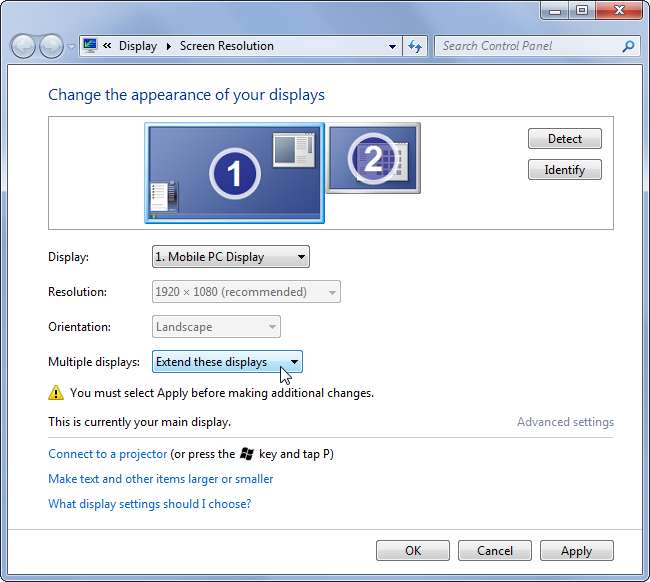Select monitor 1 in display preview
The width and height of the screenshot is (650, 582).
click(x=234, y=173)
